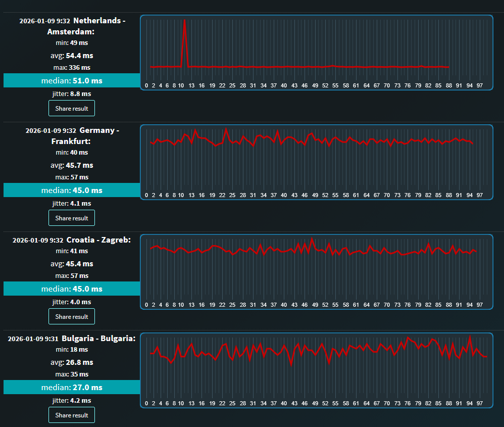Click the median 51.0 ms bar
This screenshot has width=504, height=427.
pyautogui.click(x=72, y=80)
